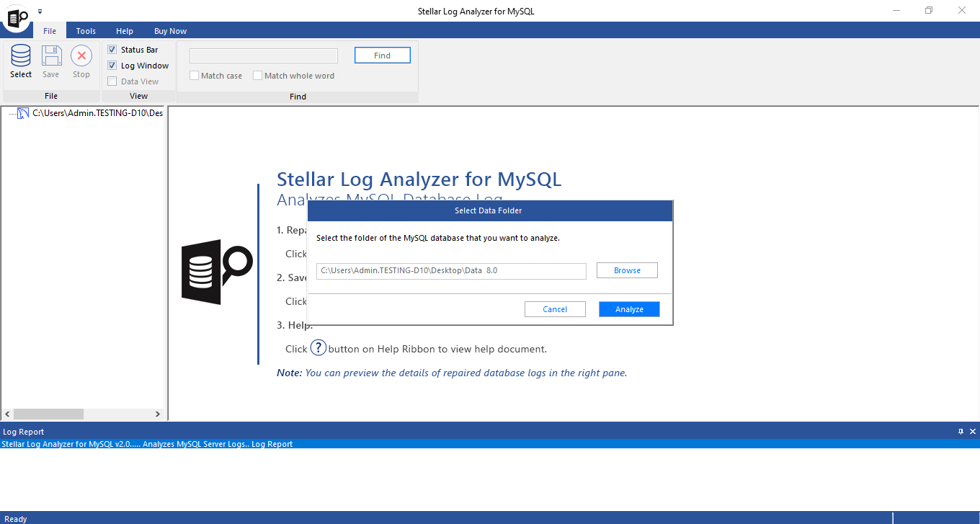Click the database folder path input field
980x524 pixels.
click(451, 271)
